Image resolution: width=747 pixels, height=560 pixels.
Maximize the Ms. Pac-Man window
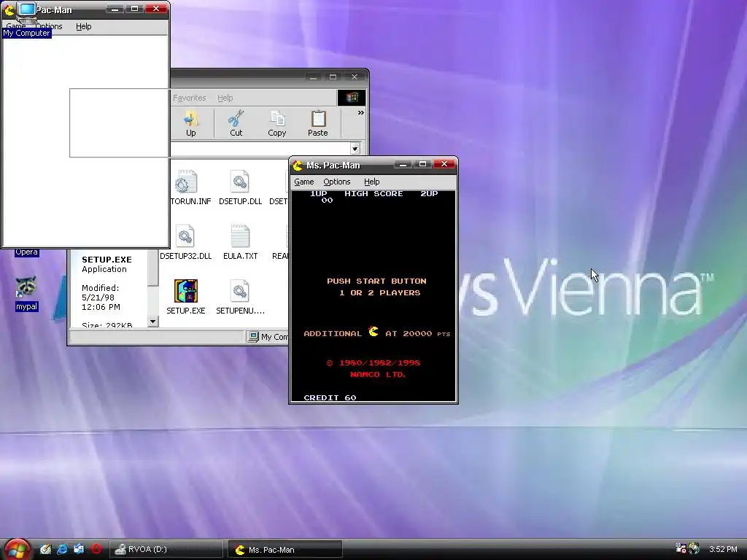click(422, 164)
